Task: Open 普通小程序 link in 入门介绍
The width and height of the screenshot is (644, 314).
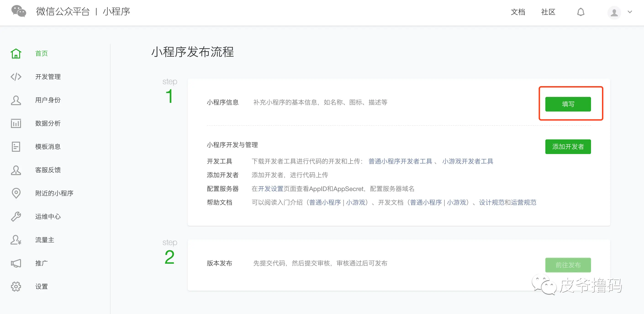Action: click(x=325, y=202)
